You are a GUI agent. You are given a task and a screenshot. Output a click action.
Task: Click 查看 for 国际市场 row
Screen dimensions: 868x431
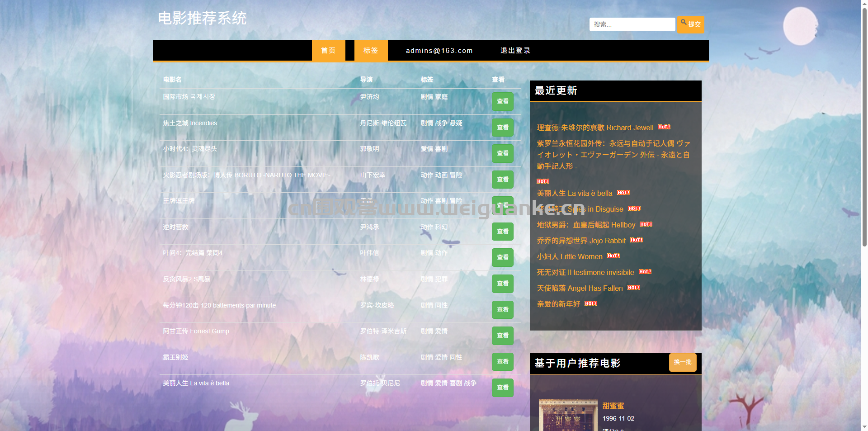tap(503, 101)
